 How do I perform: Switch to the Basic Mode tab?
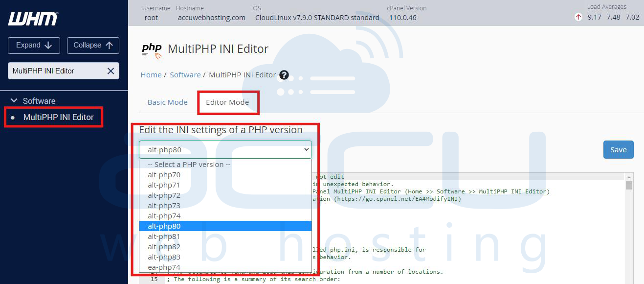coord(168,102)
